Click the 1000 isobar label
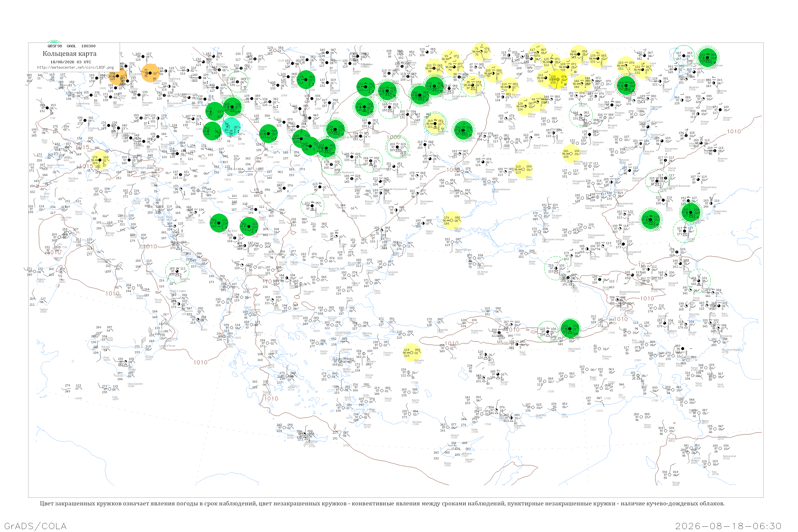The height and width of the screenshot is (532, 798). 394,138
